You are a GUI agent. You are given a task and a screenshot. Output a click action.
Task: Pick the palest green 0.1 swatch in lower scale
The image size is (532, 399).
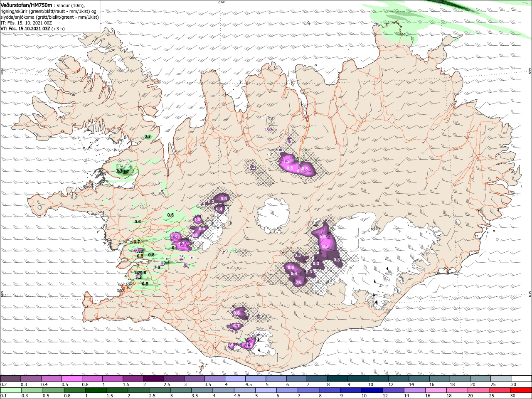click(11, 390)
